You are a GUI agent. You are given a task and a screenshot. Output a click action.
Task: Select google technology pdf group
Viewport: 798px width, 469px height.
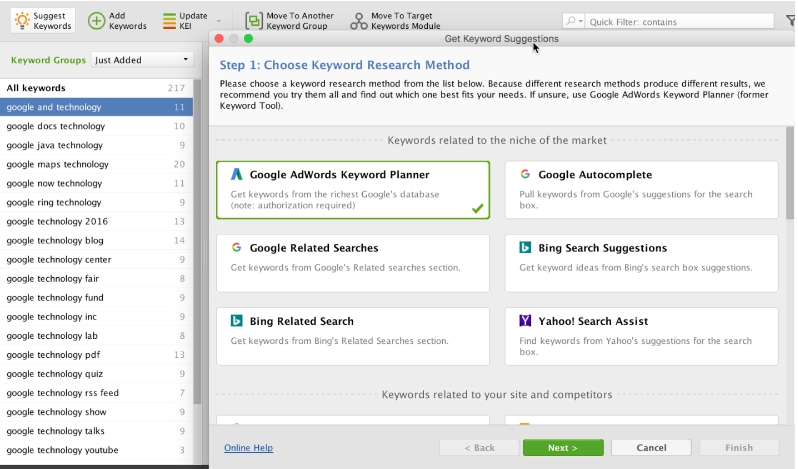[x=96, y=355]
